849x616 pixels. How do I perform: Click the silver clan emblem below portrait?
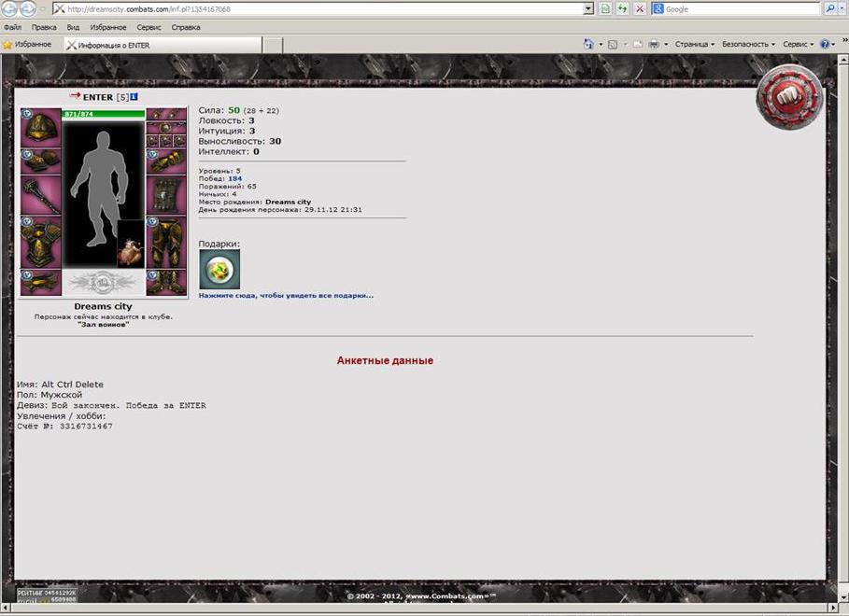coord(103,283)
